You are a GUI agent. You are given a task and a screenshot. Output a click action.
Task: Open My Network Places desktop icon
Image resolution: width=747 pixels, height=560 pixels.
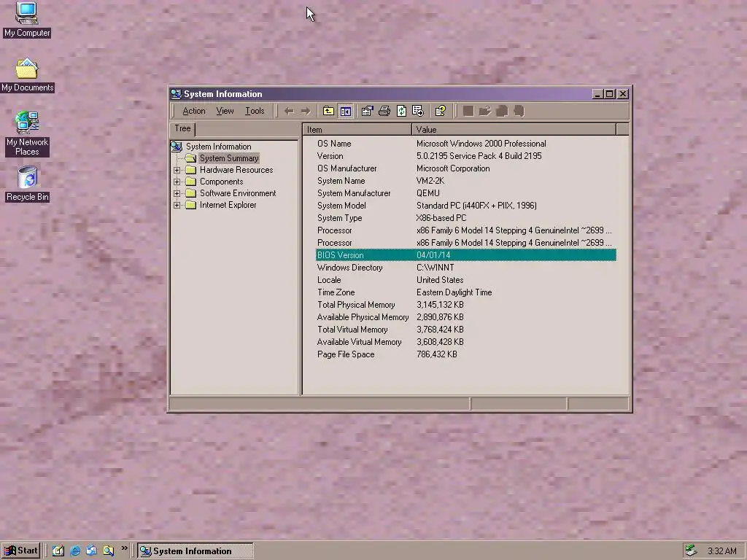[x=27, y=134]
